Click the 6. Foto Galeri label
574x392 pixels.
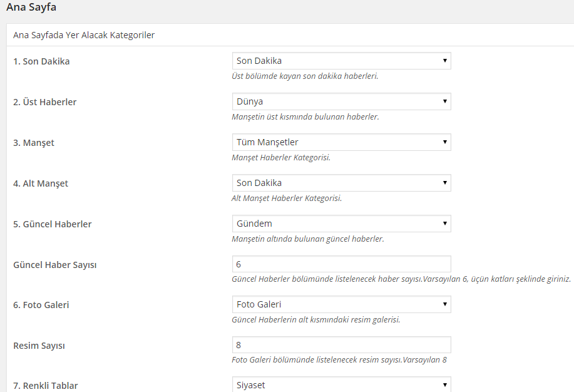point(41,305)
